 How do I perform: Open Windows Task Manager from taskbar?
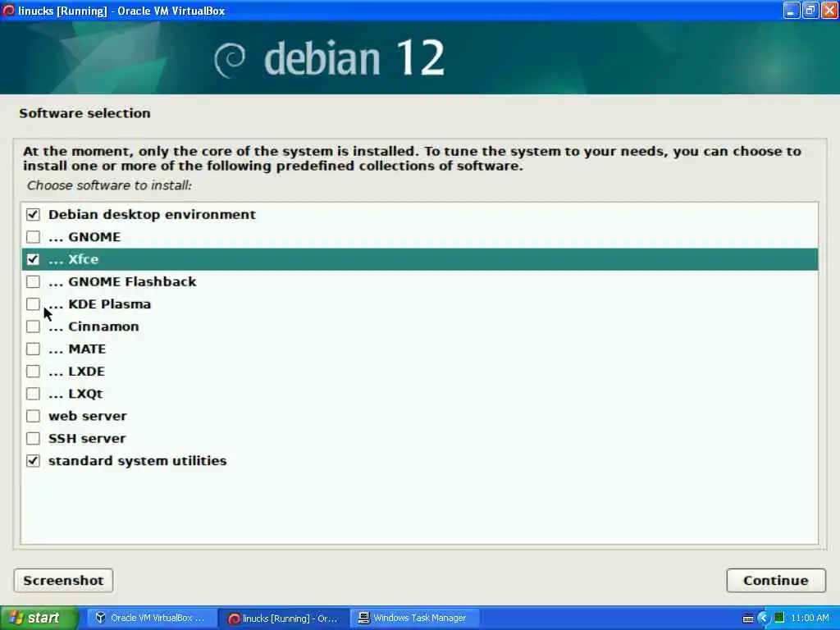(x=413, y=619)
